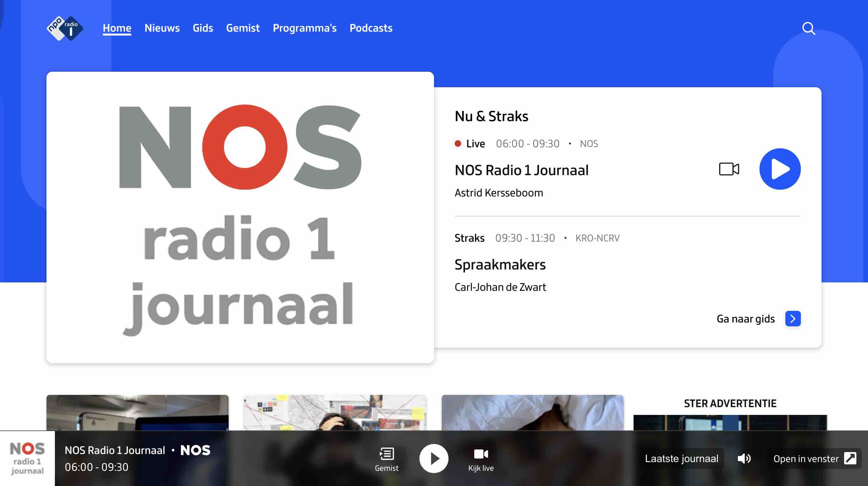Click the Open in venster arrow icon
The width and height of the screenshot is (868, 486).
coord(850,459)
